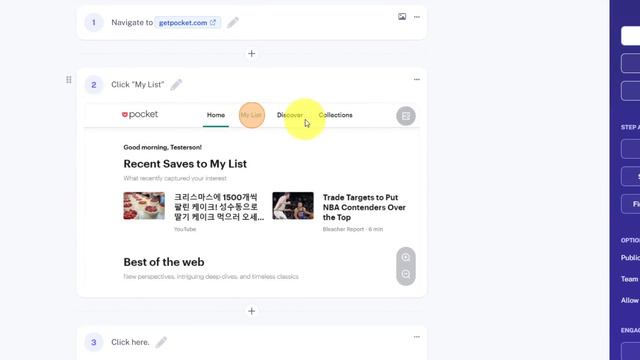Grab the drag handle for step 2
The width and height of the screenshot is (640, 360).
click(69, 80)
